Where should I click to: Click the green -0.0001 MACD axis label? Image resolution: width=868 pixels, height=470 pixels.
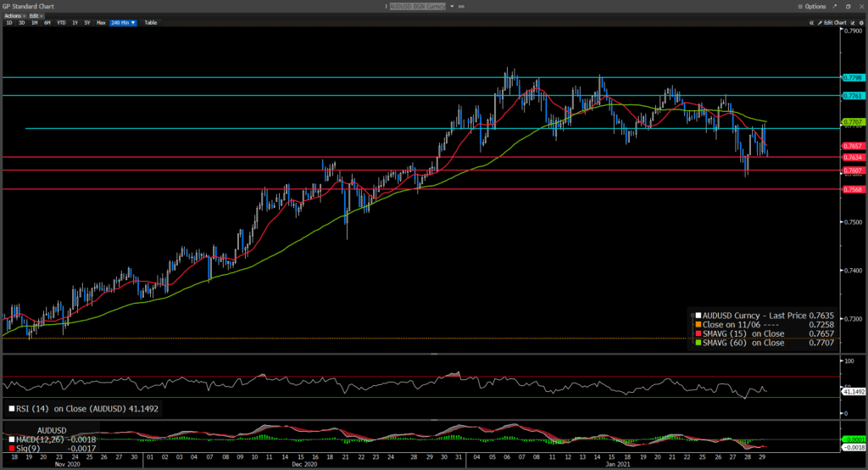point(854,439)
